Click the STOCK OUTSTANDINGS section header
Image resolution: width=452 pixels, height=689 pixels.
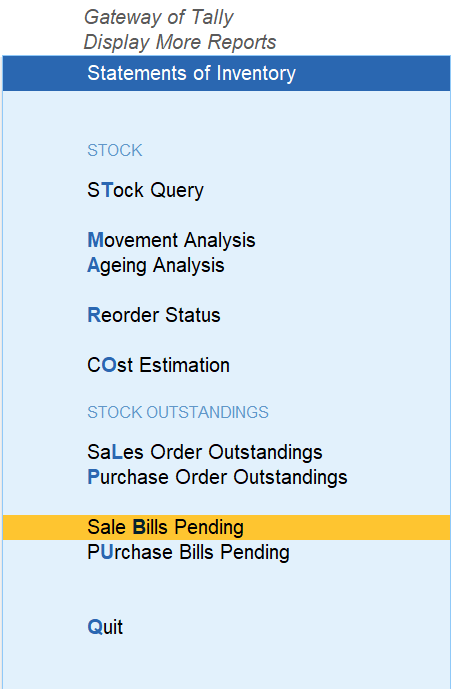[178, 412]
